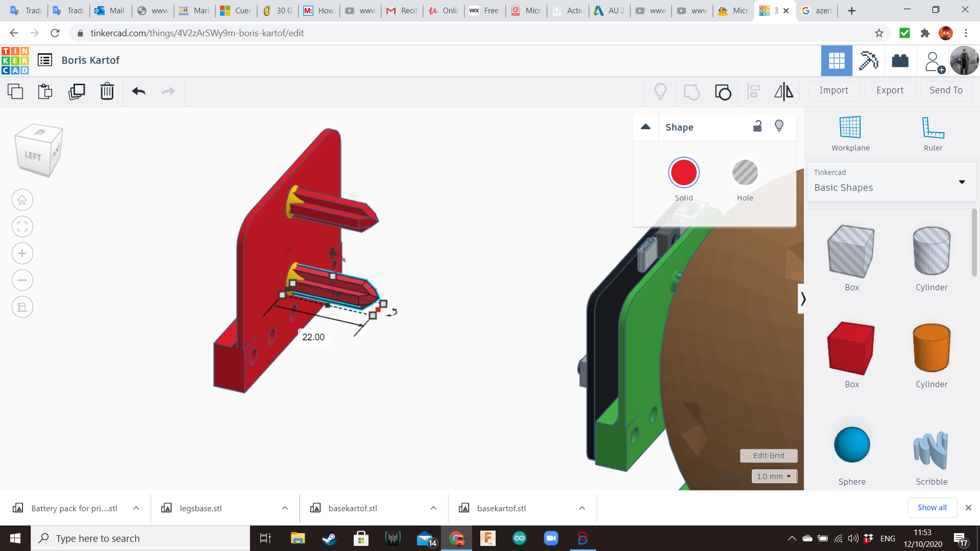Click the Edit Grid button
980x551 pixels.
[768, 456]
